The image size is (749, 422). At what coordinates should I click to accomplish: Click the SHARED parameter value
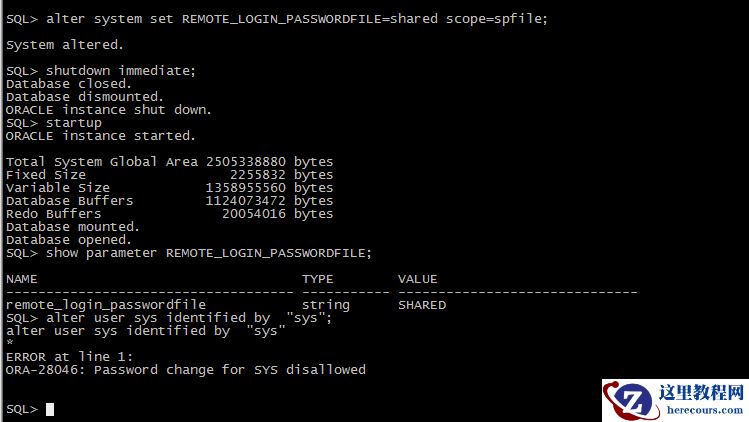422,305
